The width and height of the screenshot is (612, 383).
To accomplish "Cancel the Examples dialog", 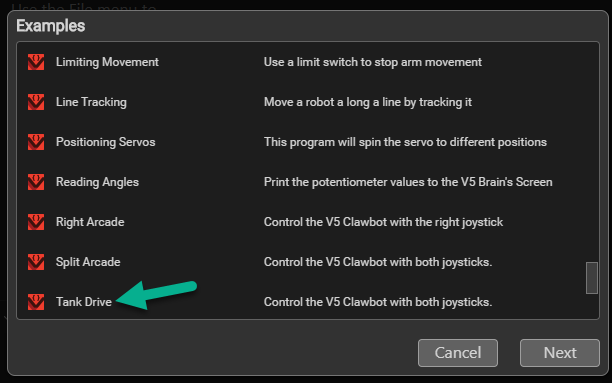I will (x=458, y=353).
